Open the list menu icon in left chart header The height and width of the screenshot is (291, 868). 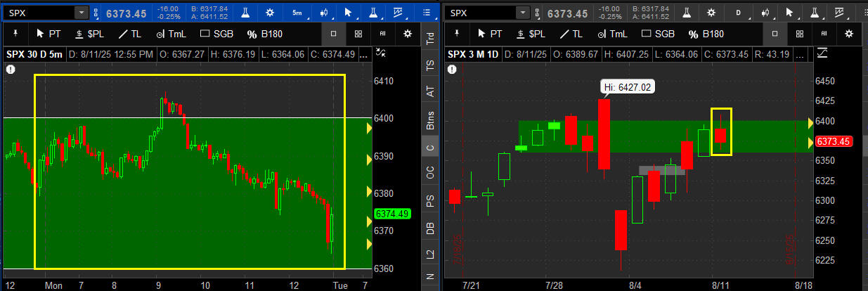(426, 13)
